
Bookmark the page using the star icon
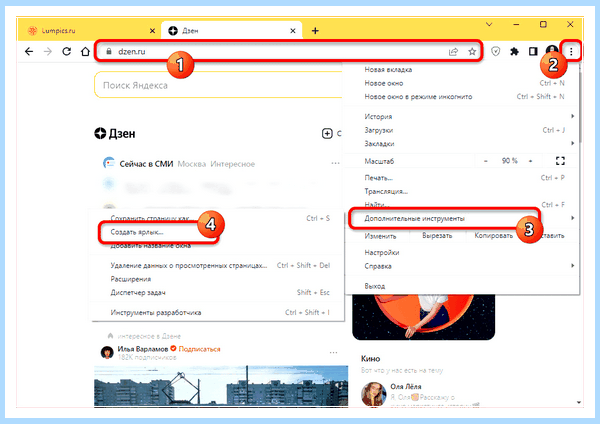coord(472,52)
